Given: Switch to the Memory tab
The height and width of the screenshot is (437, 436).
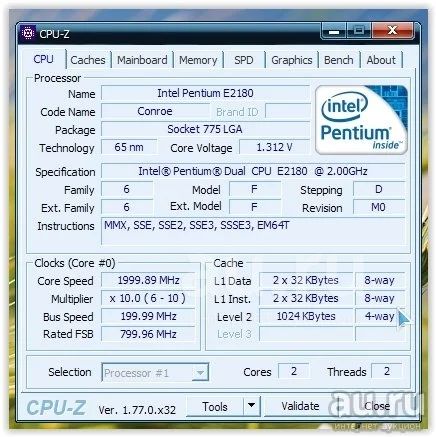Looking at the screenshot, I should [x=198, y=60].
